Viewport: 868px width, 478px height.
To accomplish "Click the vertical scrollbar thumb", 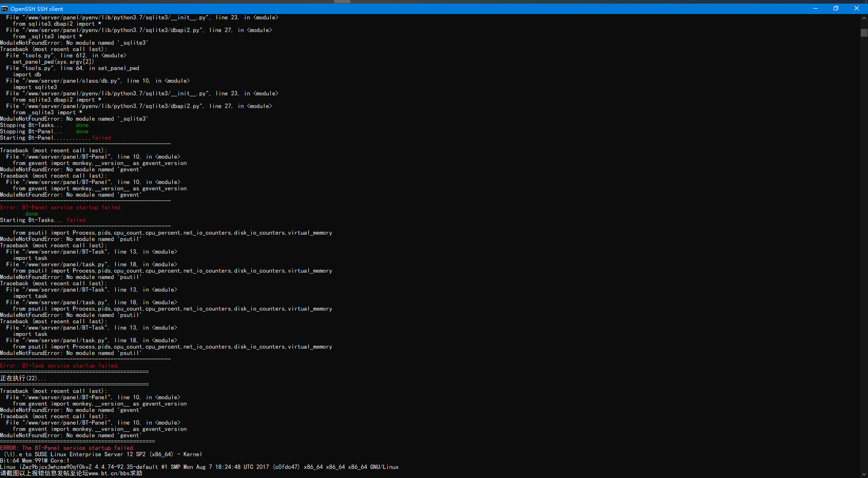I will point(864,33).
